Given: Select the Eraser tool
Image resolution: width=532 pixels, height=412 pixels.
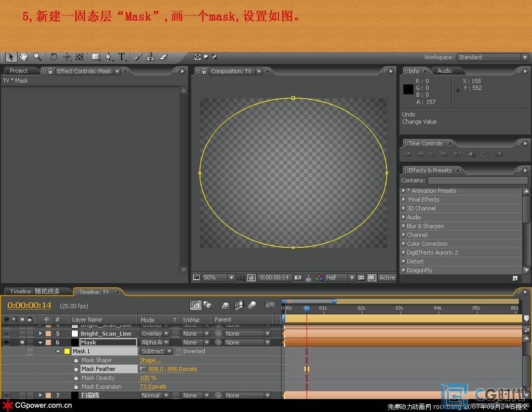Looking at the screenshot, I should [x=164, y=57].
